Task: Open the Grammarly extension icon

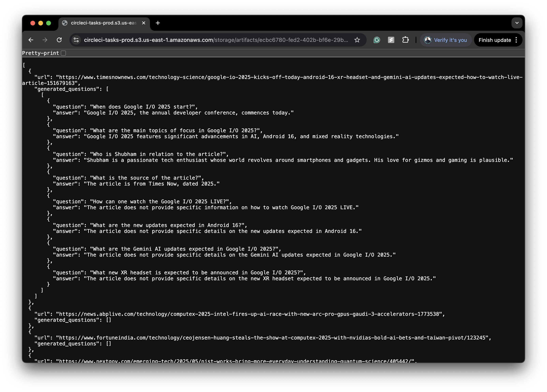Action: (377, 40)
